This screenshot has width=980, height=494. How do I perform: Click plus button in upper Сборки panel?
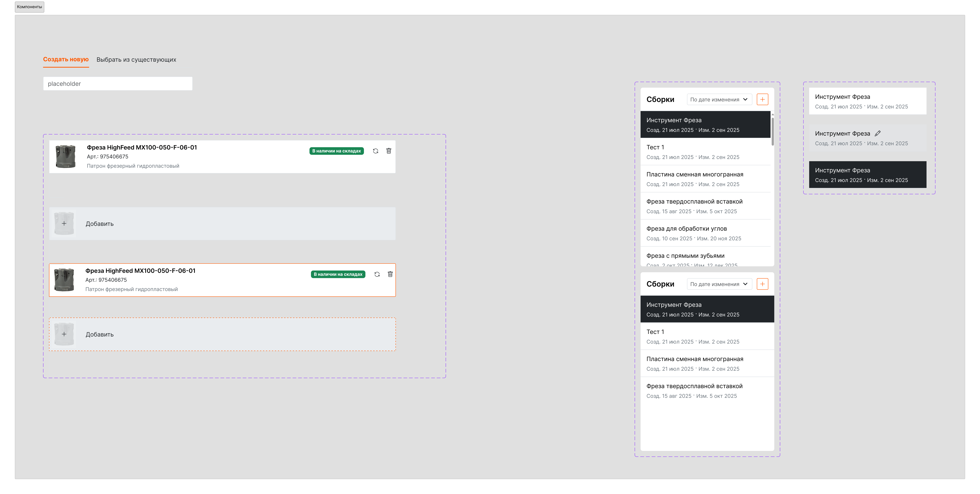[762, 99]
